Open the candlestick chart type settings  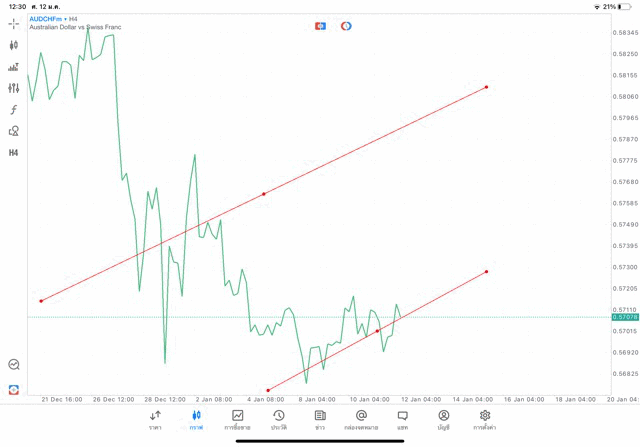14,45
